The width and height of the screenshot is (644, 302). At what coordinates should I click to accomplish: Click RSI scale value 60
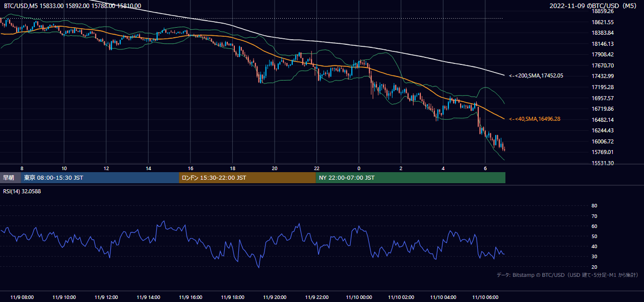click(x=594, y=226)
